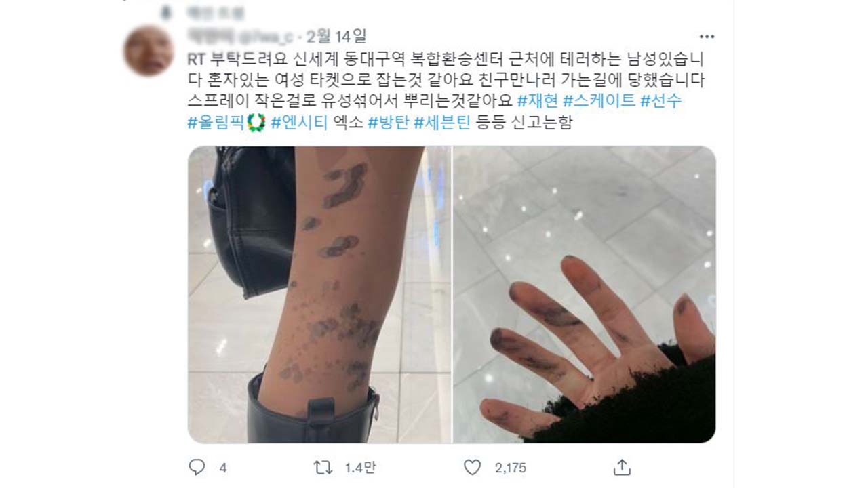The height and width of the screenshot is (488, 868).
Task: Open the leg stain photo
Action: tap(319, 295)
